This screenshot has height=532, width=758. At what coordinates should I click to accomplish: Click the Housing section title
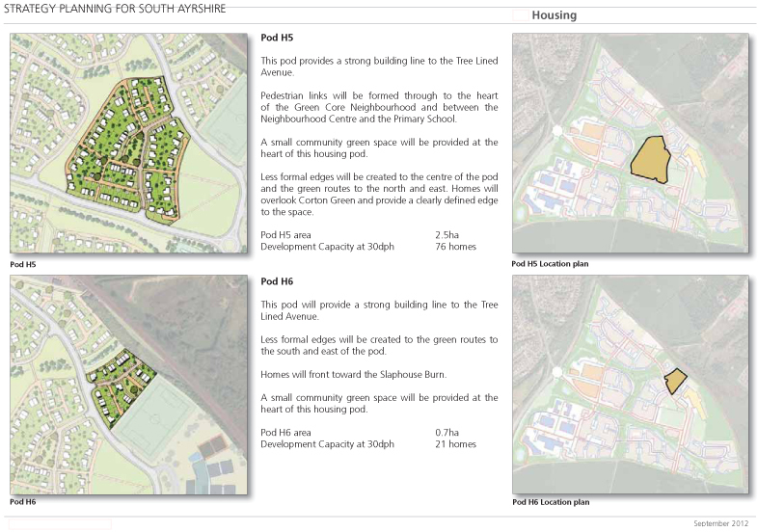coord(554,15)
